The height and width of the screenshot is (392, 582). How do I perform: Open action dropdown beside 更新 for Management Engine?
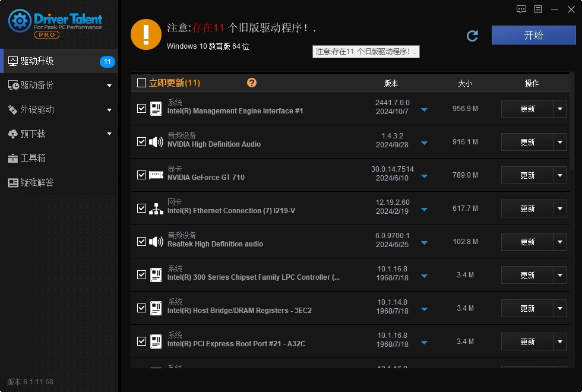pos(559,109)
